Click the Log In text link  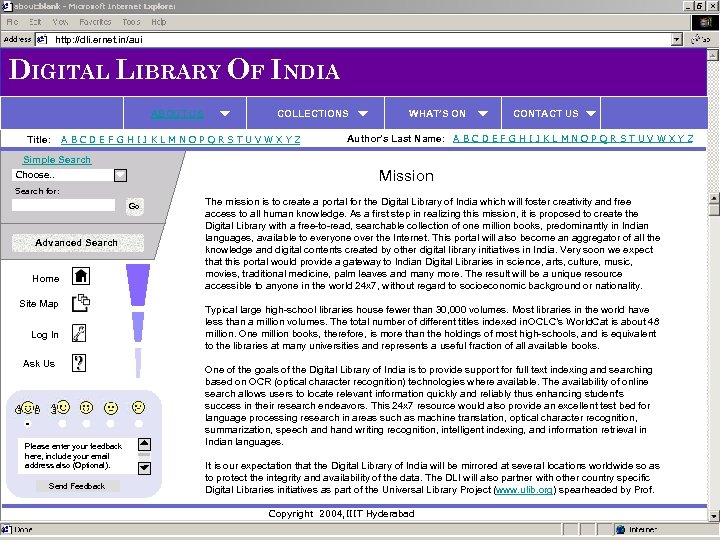coord(45,335)
